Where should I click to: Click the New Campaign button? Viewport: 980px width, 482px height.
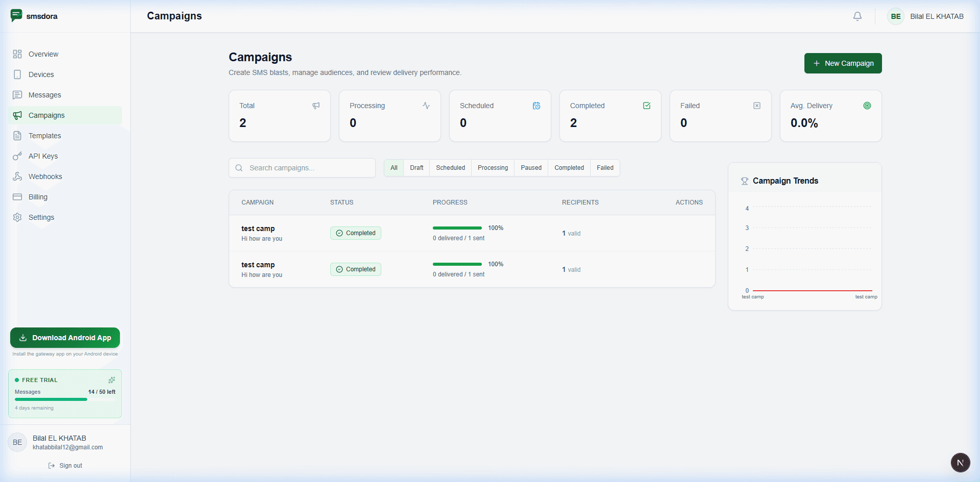pyautogui.click(x=842, y=63)
